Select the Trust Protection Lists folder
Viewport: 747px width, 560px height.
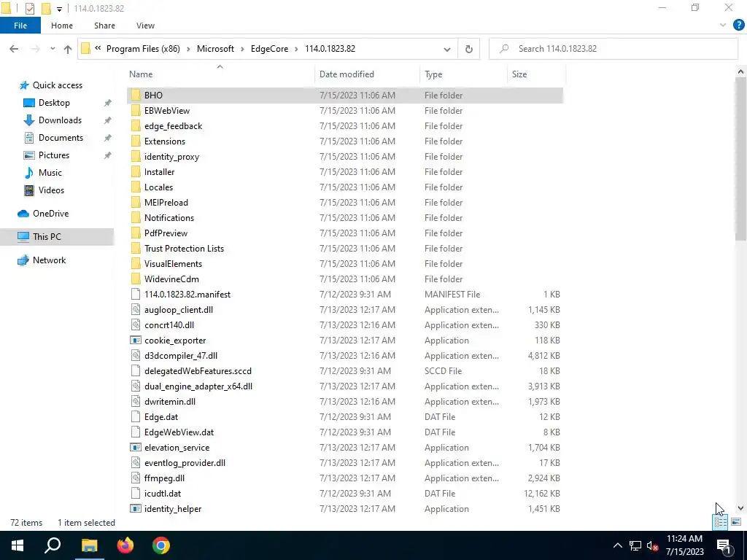345,249
